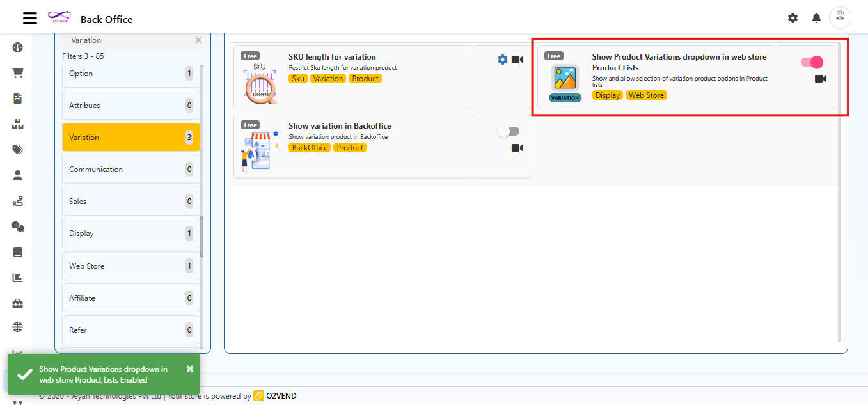Expand the hamburger navigation menu
Screen dimensions: 868x405
point(29,18)
